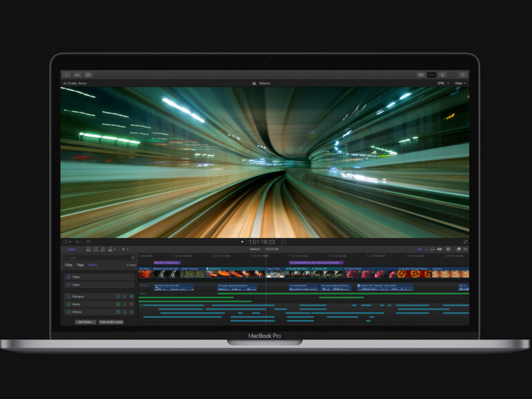Open the View dropdown menu

(460, 83)
